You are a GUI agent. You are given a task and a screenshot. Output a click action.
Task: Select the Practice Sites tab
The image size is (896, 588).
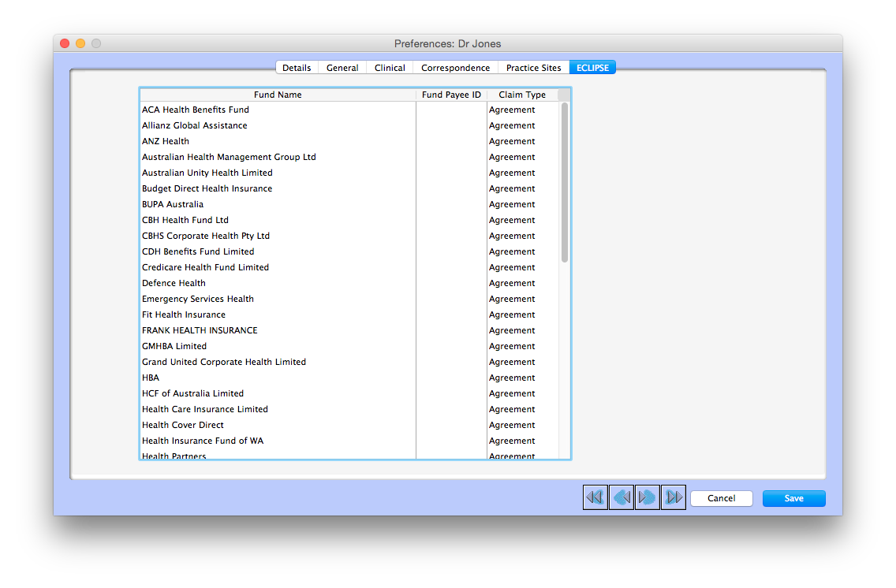coord(533,67)
